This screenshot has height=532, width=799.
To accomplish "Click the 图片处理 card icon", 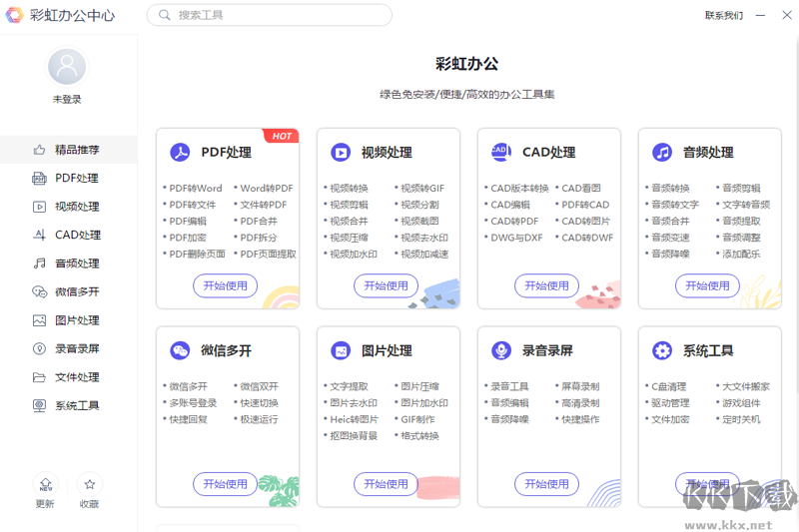I will click(x=341, y=350).
